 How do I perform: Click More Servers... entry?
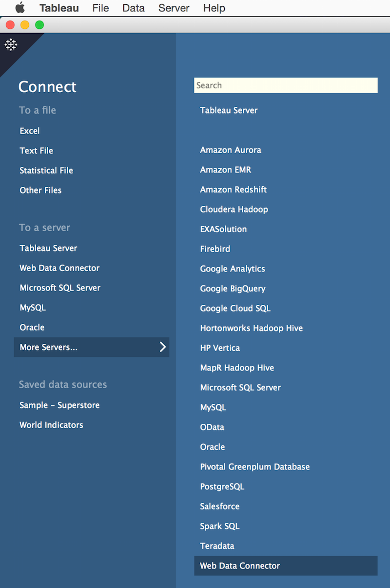click(92, 347)
